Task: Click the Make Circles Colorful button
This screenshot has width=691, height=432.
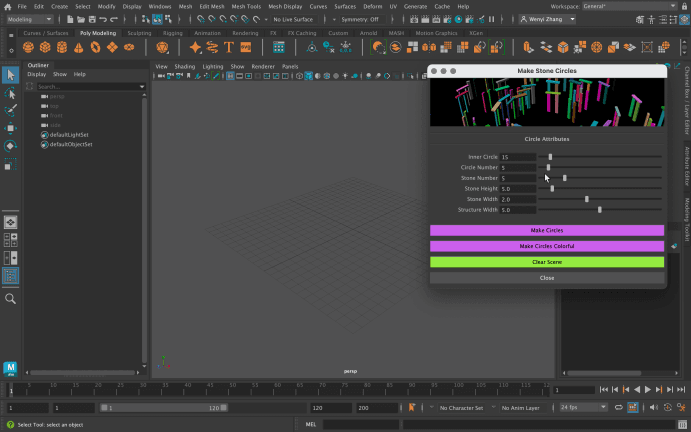Action: (x=547, y=246)
